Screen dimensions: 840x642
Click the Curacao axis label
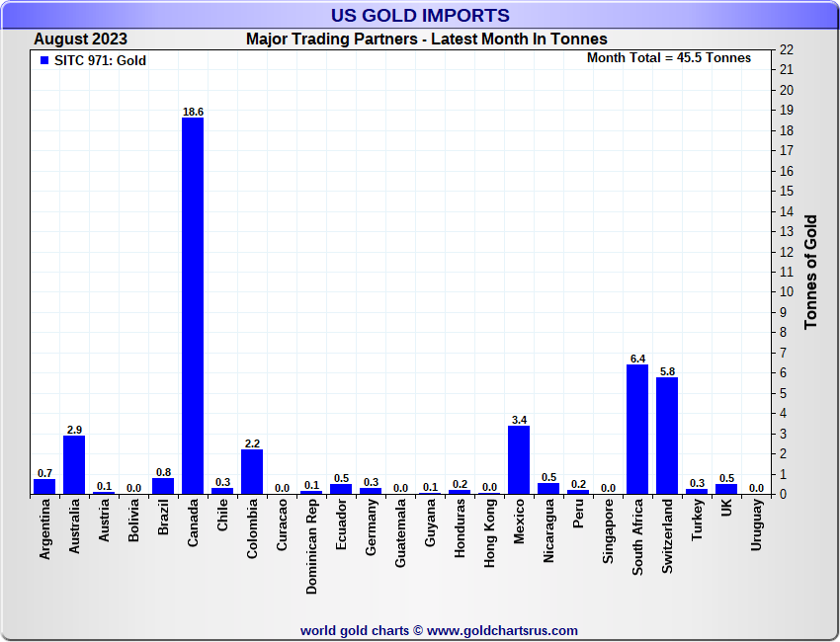(282, 524)
